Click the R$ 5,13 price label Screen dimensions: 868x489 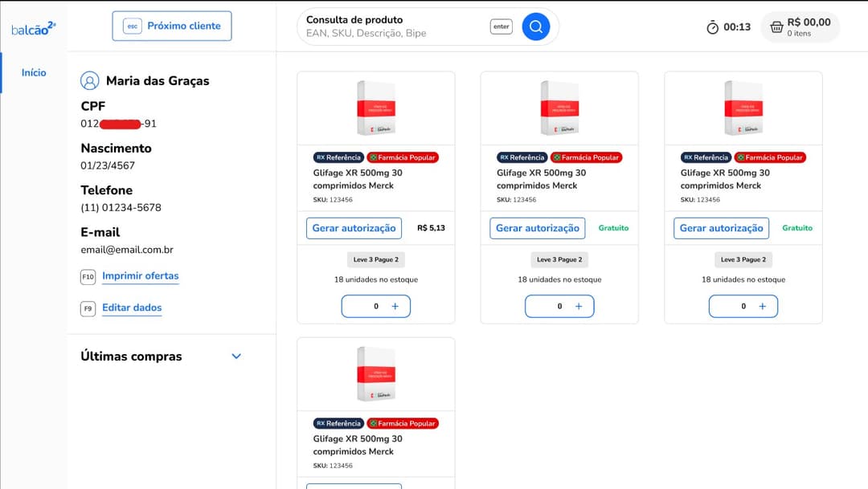[431, 228]
